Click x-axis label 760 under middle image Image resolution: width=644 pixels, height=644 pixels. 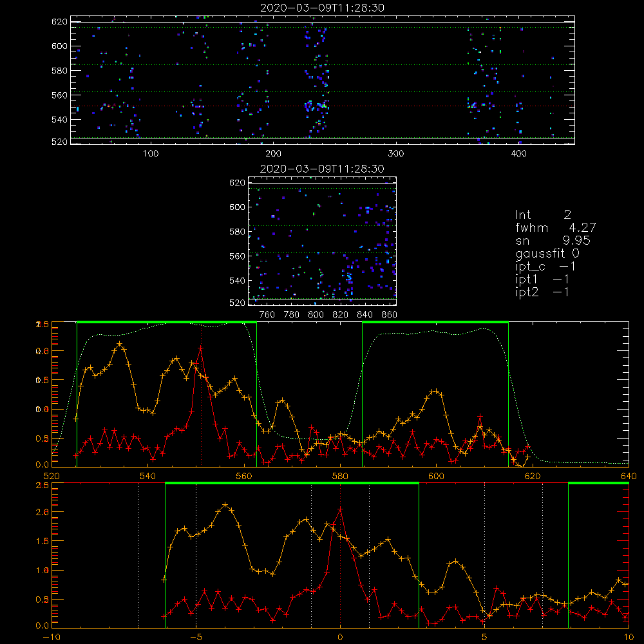(x=267, y=315)
